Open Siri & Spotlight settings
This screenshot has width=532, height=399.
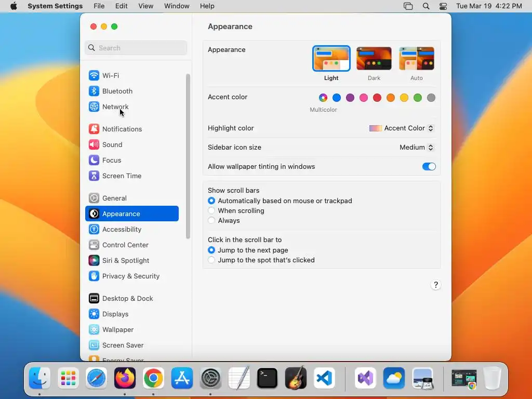point(131,261)
